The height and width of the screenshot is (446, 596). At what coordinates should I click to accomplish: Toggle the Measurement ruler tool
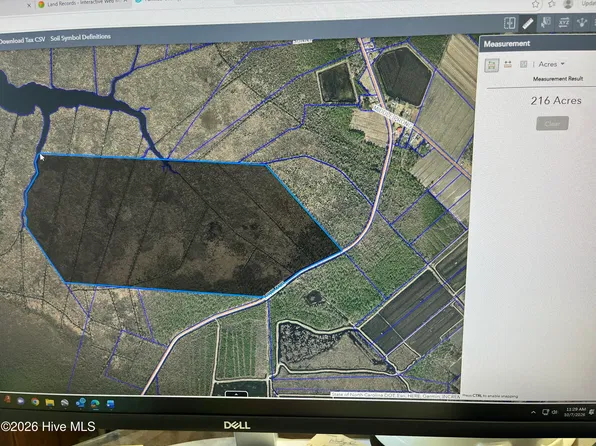[528, 24]
